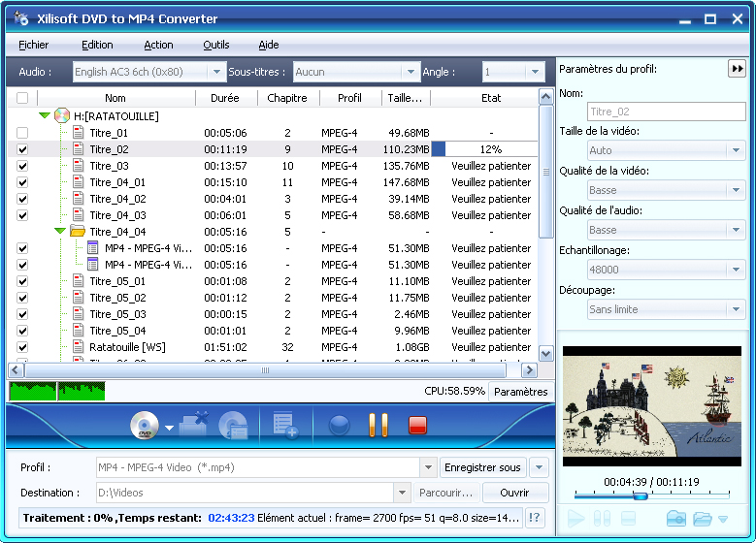Check the Titre_01 checkbox
The width and height of the screenshot is (756, 543).
pos(22,133)
